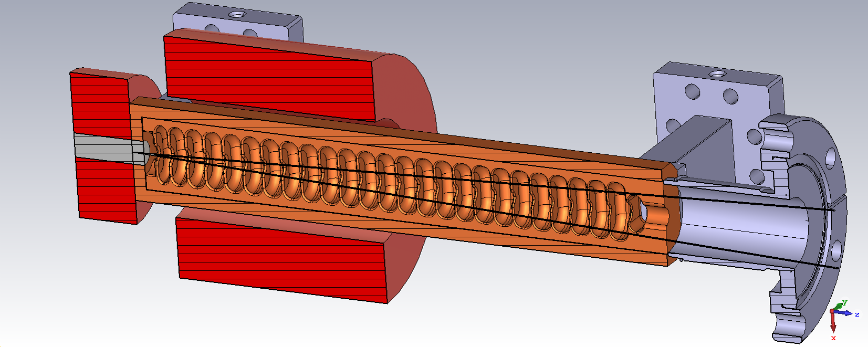Click the green y-axis arrow of the triad
The image size is (868, 347).
[838, 307]
